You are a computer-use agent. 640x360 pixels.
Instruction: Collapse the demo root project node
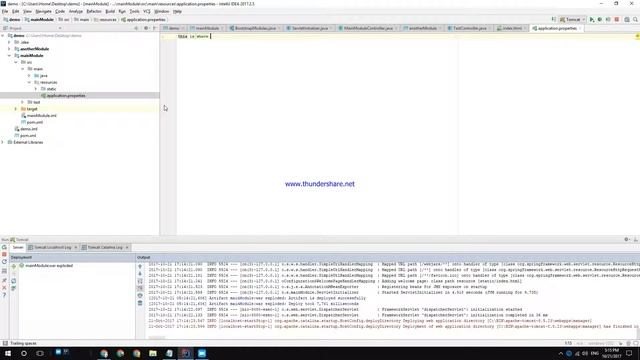tap(3, 36)
